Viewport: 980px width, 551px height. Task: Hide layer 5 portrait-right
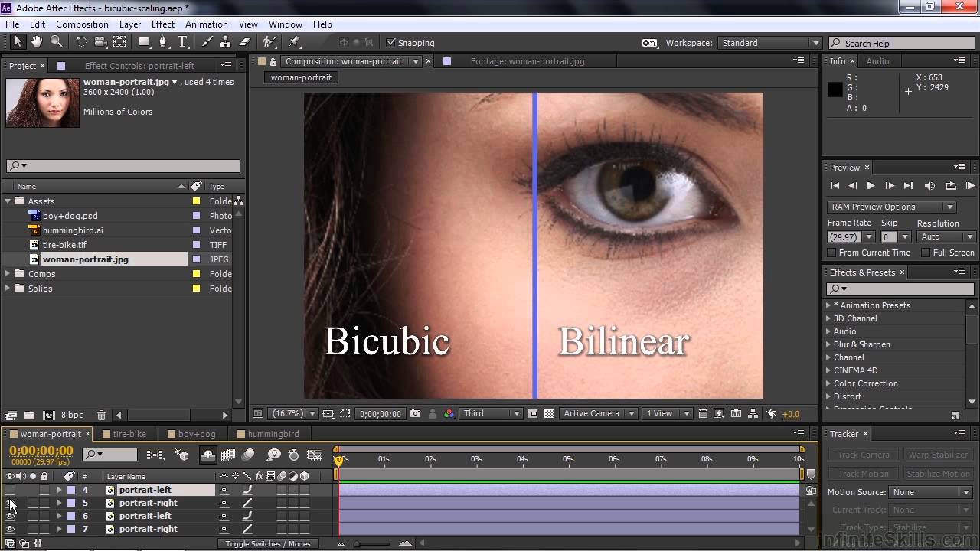10,503
